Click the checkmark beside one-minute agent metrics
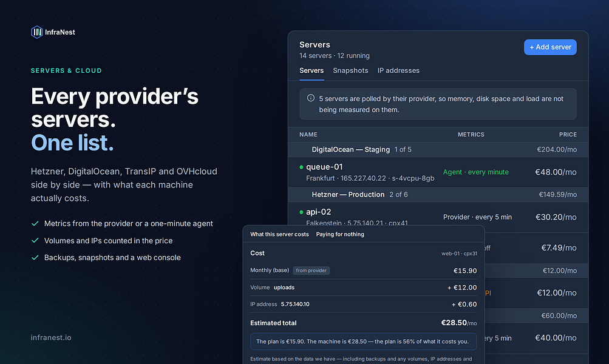The image size is (609, 364). click(x=35, y=223)
